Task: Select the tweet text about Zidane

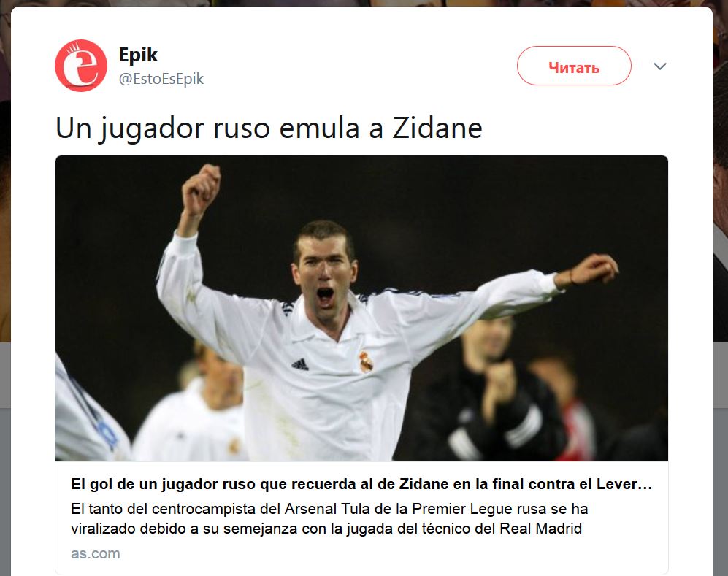Action: [x=269, y=128]
